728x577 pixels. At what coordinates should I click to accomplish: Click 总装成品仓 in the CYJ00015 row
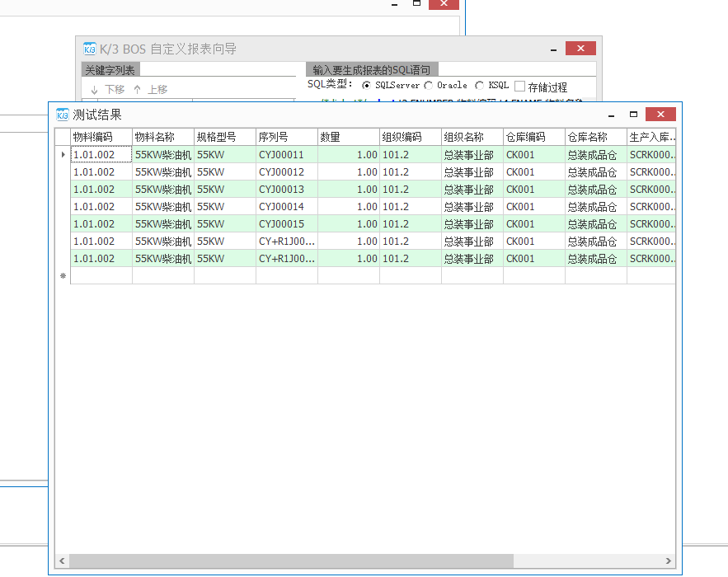coord(595,223)
